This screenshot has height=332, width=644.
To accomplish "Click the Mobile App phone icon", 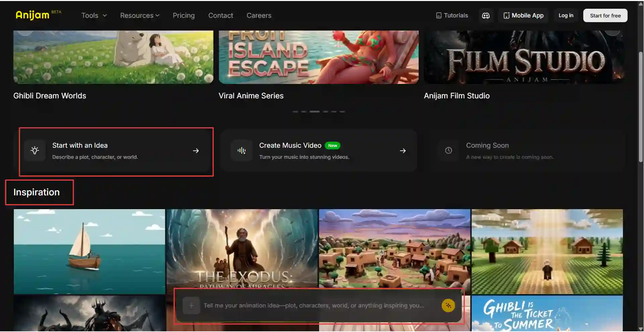I will [506, 15].
